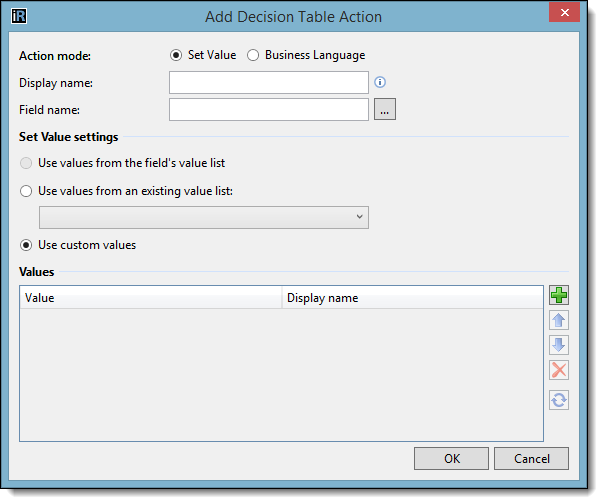Delete value using the red X icon
This screenshot has height=504, width=603.
558,370
